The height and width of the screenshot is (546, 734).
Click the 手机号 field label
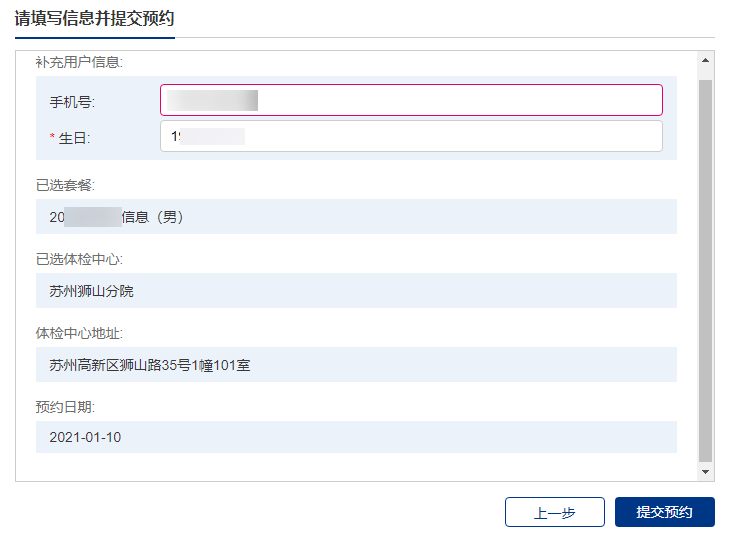72,102
